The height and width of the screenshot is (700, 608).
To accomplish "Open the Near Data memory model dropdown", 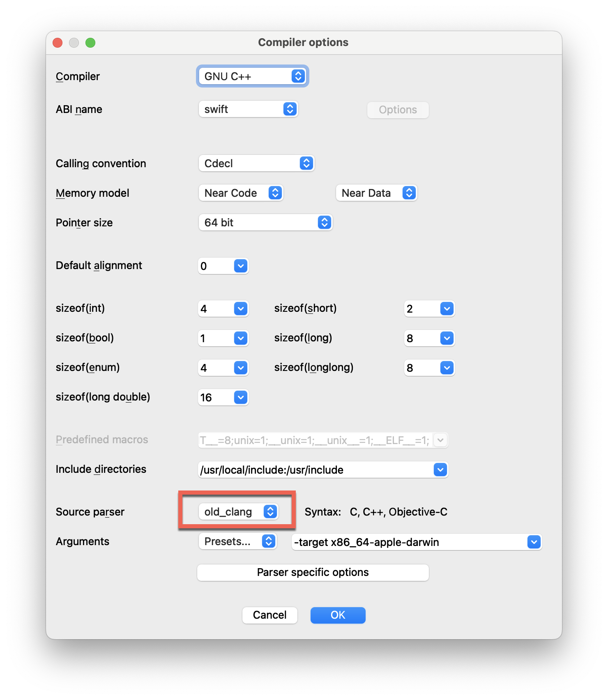I will click(376, 193).
